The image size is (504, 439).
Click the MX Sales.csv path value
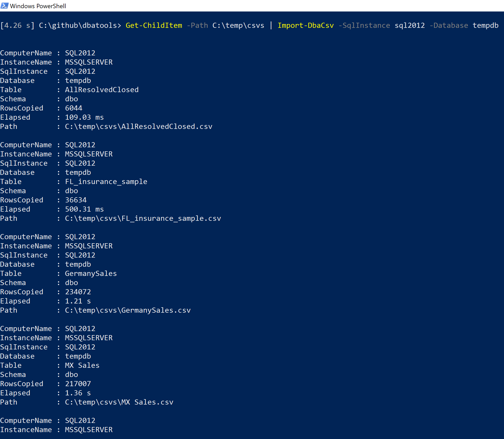(119, 402)
